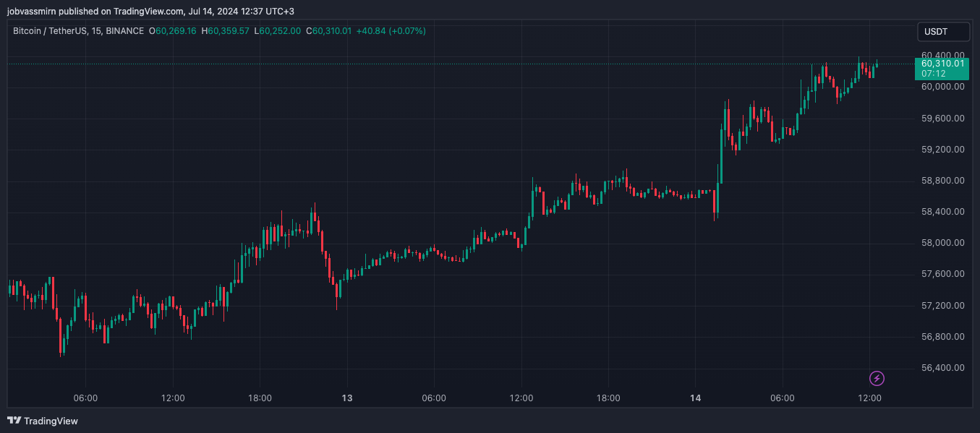The image size is (980, 433).
Task: Click the +40.84 (+0.07%) change value
Action: tap(391, 31)
